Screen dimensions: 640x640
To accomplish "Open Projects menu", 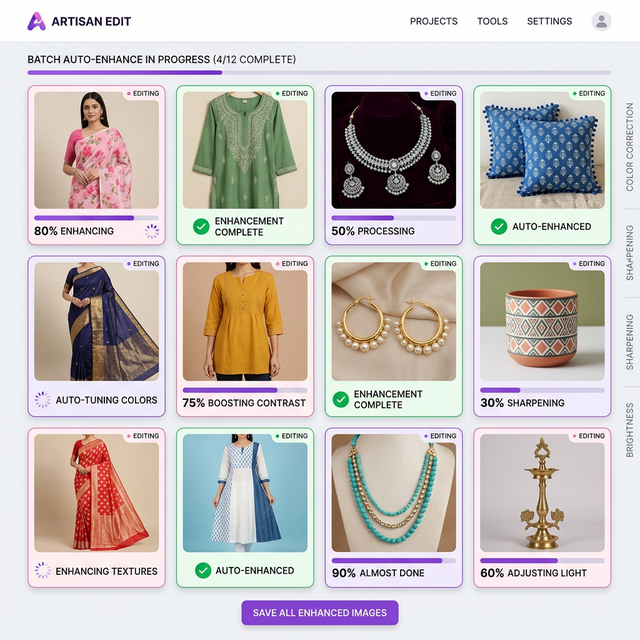I will point(433,21).
